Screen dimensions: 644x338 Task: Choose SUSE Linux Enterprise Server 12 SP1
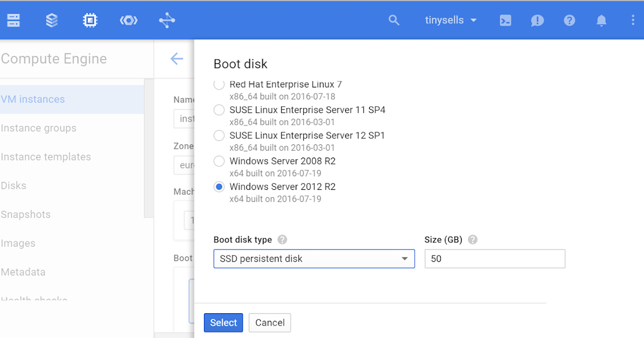click(x=219, y=135)
